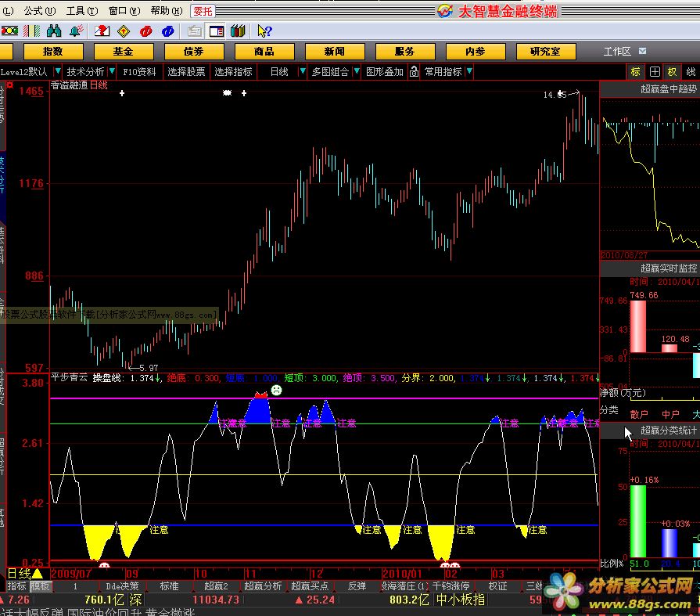Toggle the 权 adjustment button

pyautogui.click(x=672, y=72)
